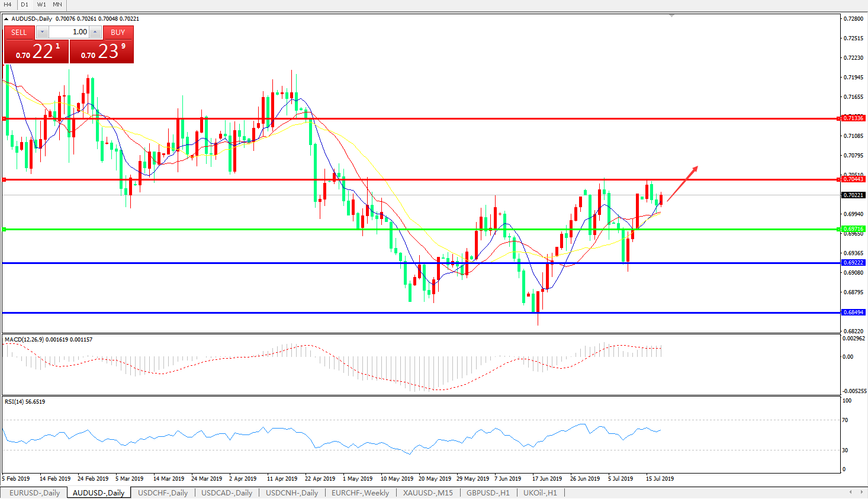868x499 pixels.
Task: Open the USDCNH-,Daily chart tab
Action: 291,492
